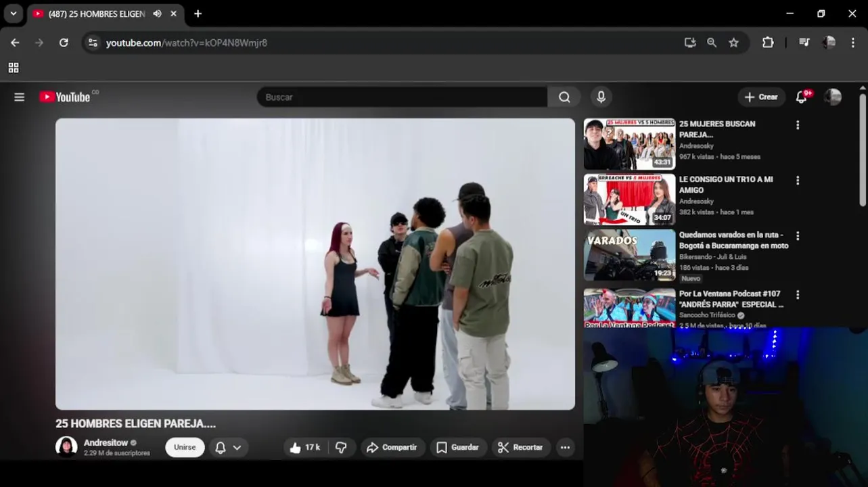Viewport: 868px width, 487px height.
Task: Click the Unirse button
Action: (185, 447)
